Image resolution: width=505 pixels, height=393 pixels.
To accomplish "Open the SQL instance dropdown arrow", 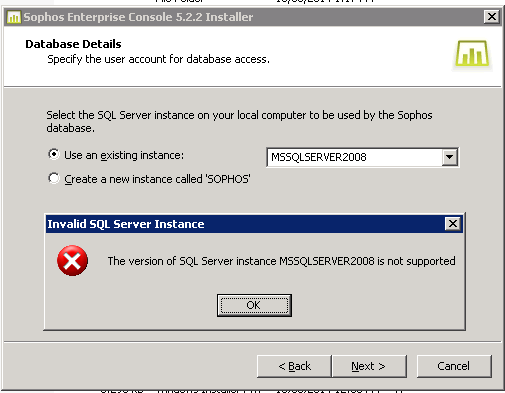I will (x=449, y=157).
